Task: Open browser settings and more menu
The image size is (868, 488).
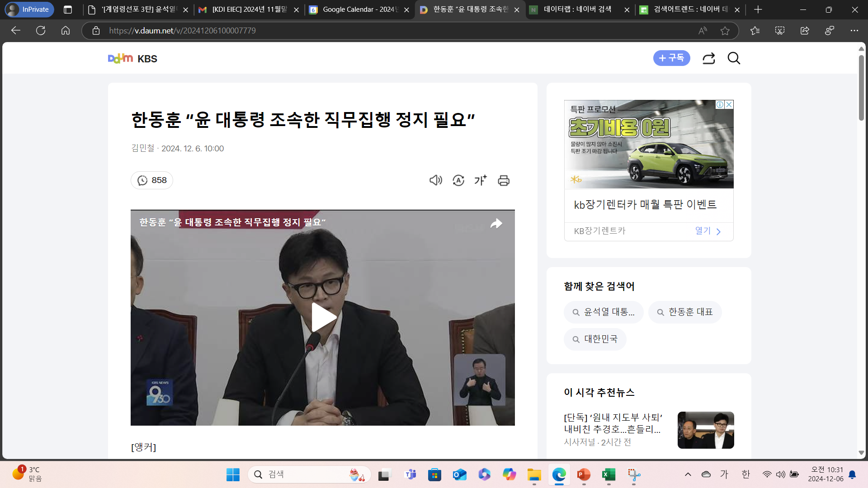Action: coord(854,31)
